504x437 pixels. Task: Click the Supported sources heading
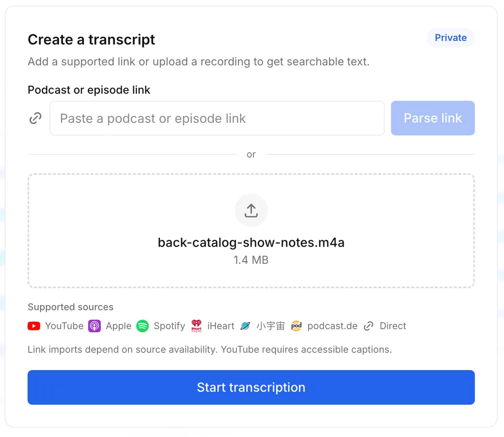click(71, 307)
